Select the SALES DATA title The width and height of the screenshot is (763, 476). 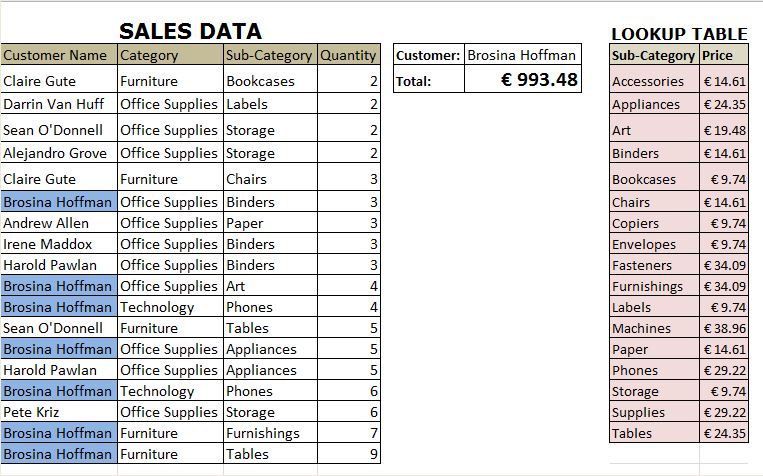pos(190,32)
